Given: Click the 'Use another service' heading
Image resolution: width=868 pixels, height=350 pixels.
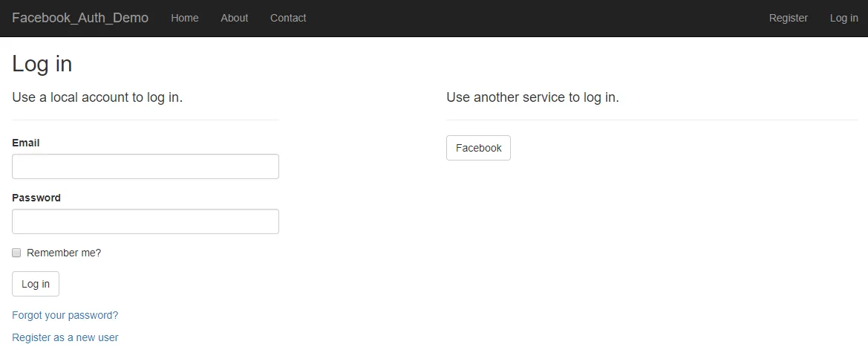Looking at the screenshot, I should click(532, 97).
